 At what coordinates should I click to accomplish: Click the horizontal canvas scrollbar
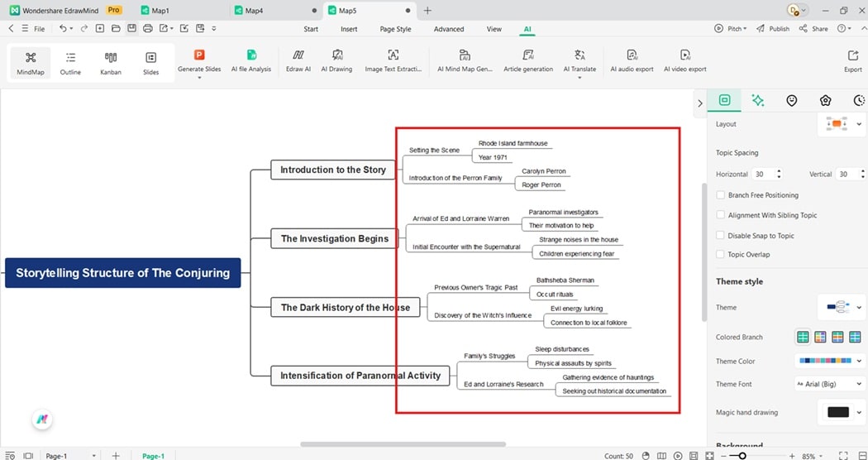tap(403, 444)
